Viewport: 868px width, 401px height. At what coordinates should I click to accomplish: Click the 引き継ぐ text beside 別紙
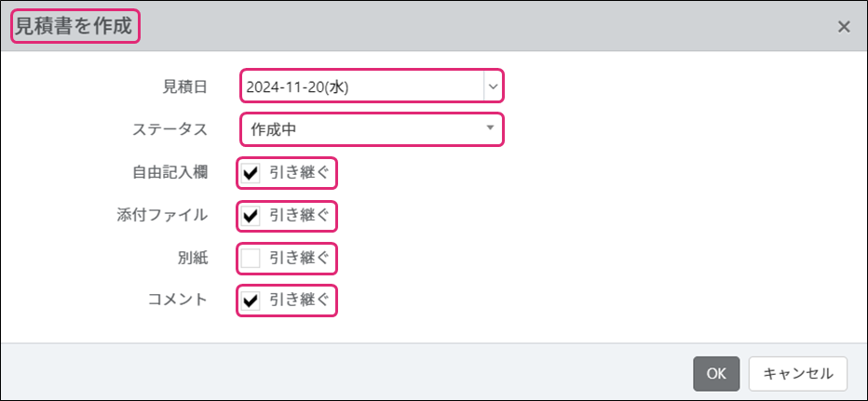(x=299, y=259)
